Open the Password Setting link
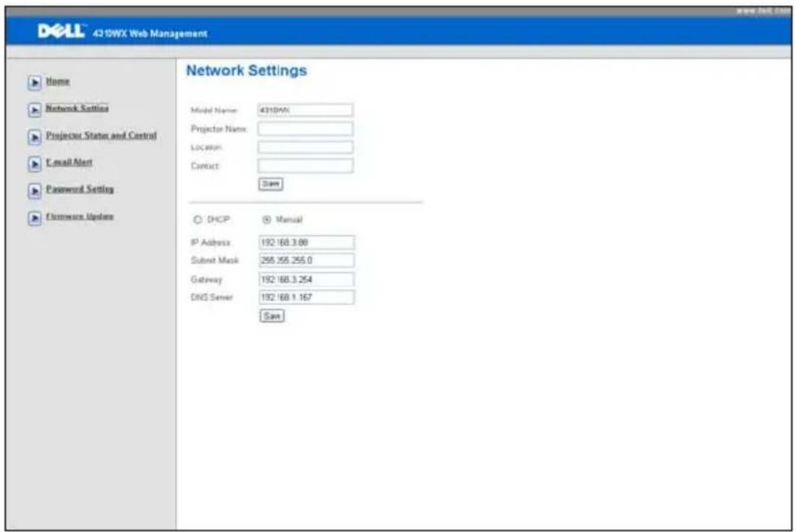796x532 pixels. [80, 189]
